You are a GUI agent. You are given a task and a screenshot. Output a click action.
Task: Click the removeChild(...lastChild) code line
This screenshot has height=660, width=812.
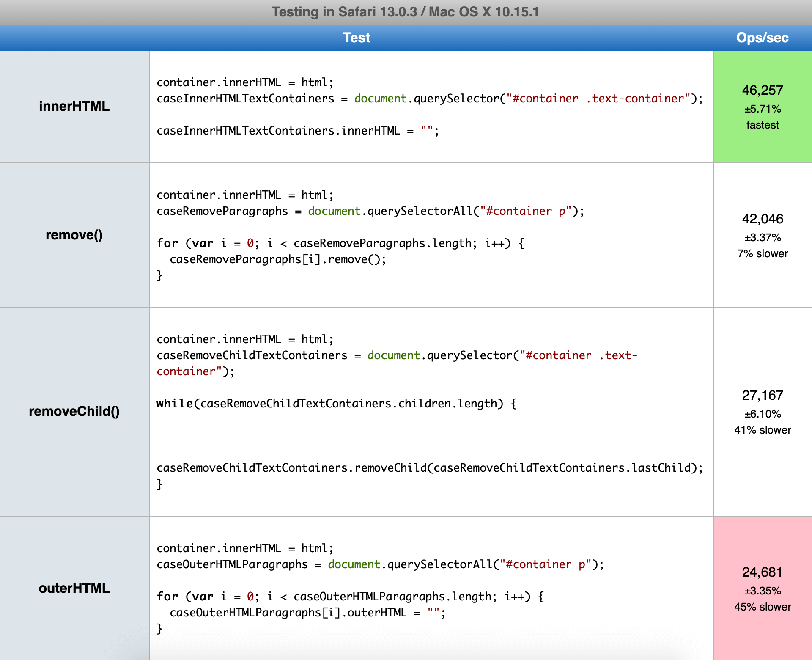pyautogui.click(x=429, y=468)
